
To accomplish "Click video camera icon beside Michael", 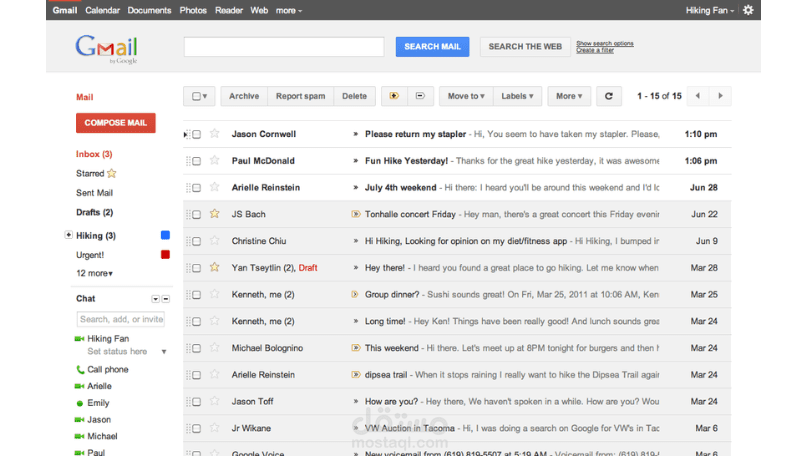I will coord(79,436).
